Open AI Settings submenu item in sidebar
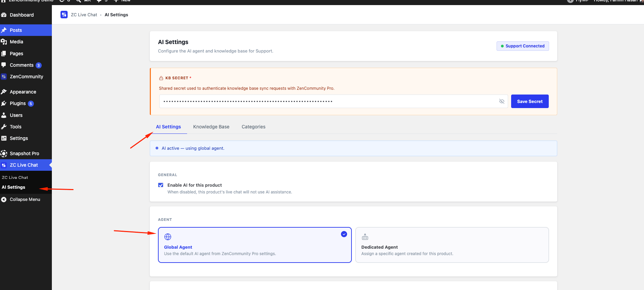This screenshot has height=290, width=644. pyautogui.click(x=14, y=187)
